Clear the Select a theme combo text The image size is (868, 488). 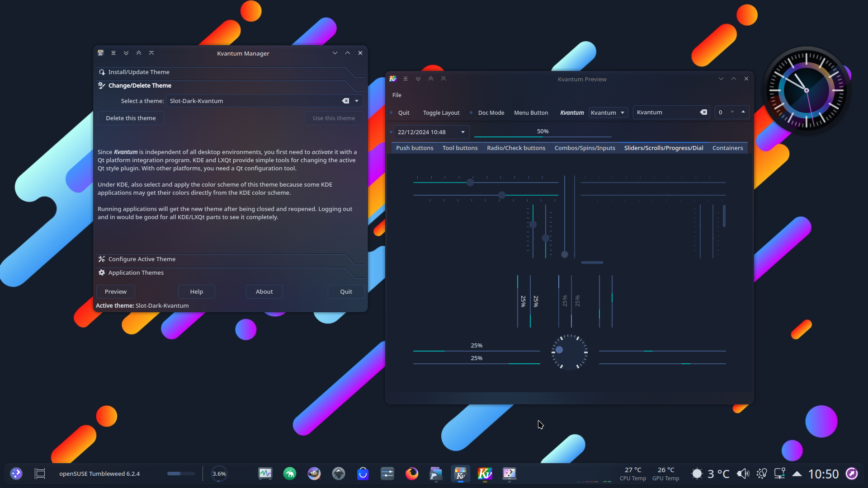click(x=345, y=101)
